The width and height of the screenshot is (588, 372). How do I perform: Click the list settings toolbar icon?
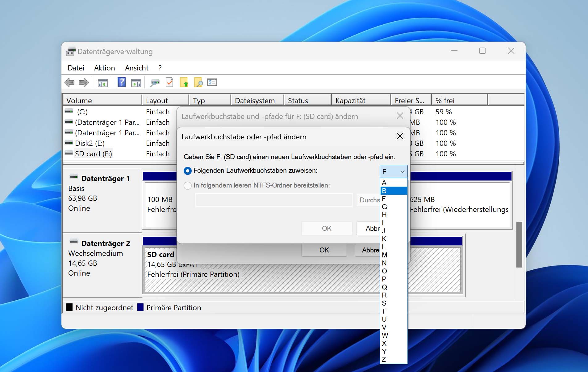point(212,82)
